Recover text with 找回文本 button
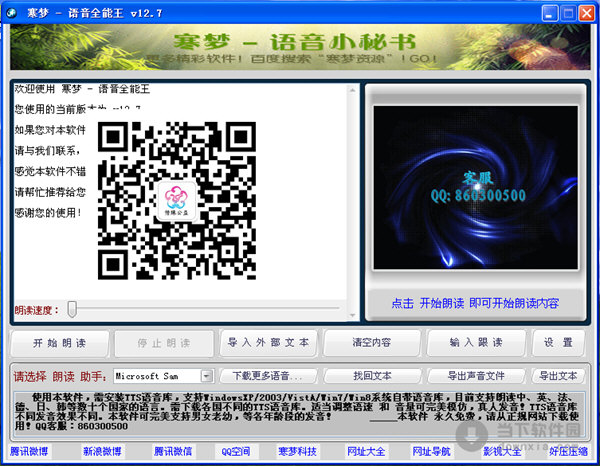The width and height of the screenshot is (600, 466). point(372,376)
